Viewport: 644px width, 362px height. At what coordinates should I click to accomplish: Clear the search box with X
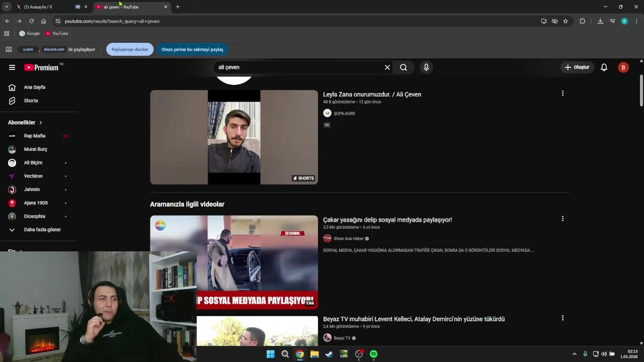tap(387, 67)
